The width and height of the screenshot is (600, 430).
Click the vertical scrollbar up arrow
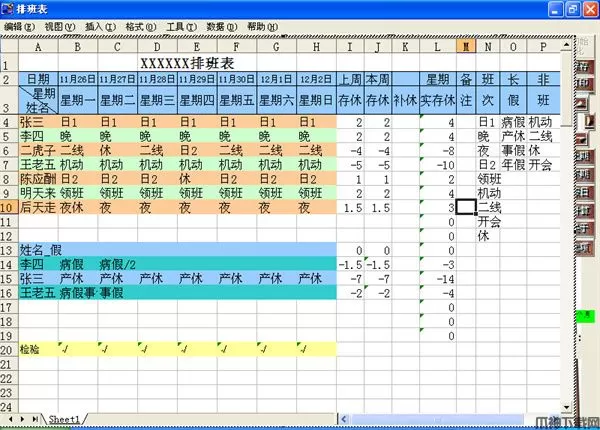click(567, 45)
